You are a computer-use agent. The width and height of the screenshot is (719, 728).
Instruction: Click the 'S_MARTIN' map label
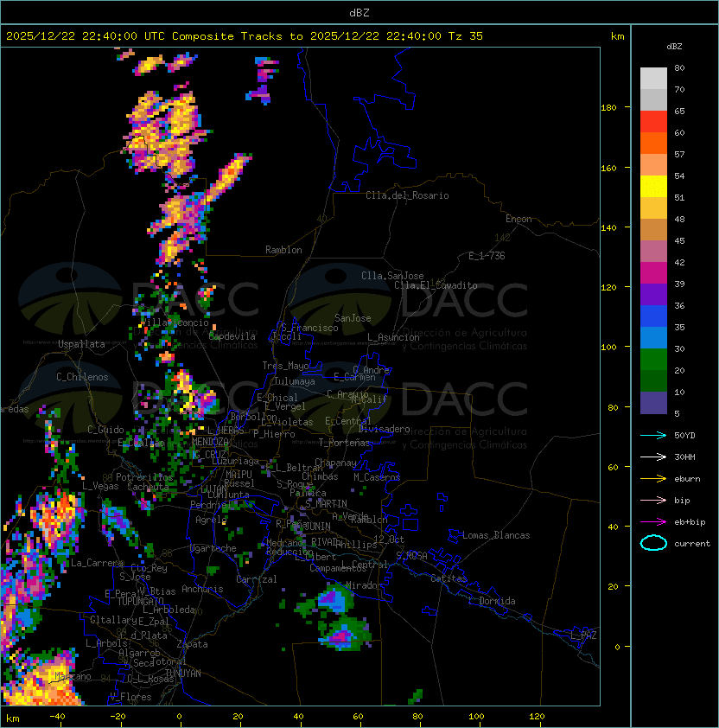pyautogui.click(x=327, y=504)
